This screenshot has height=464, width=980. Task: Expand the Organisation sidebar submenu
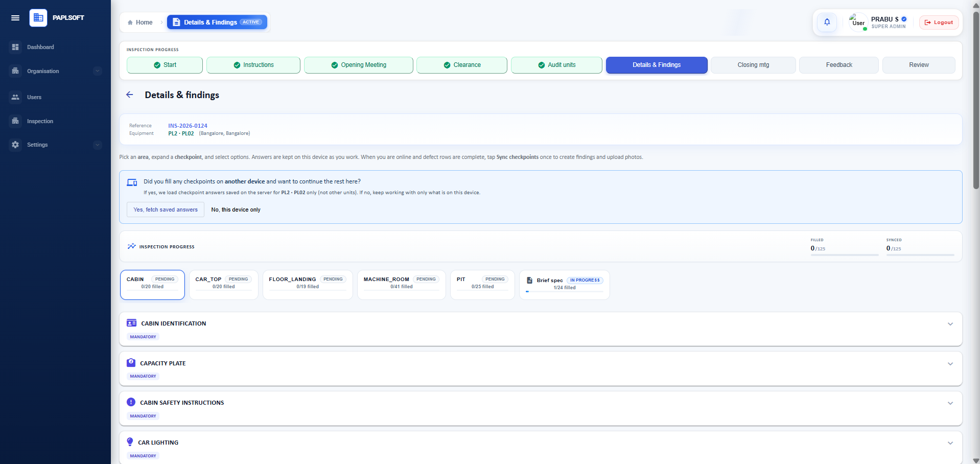coord(98,71)
